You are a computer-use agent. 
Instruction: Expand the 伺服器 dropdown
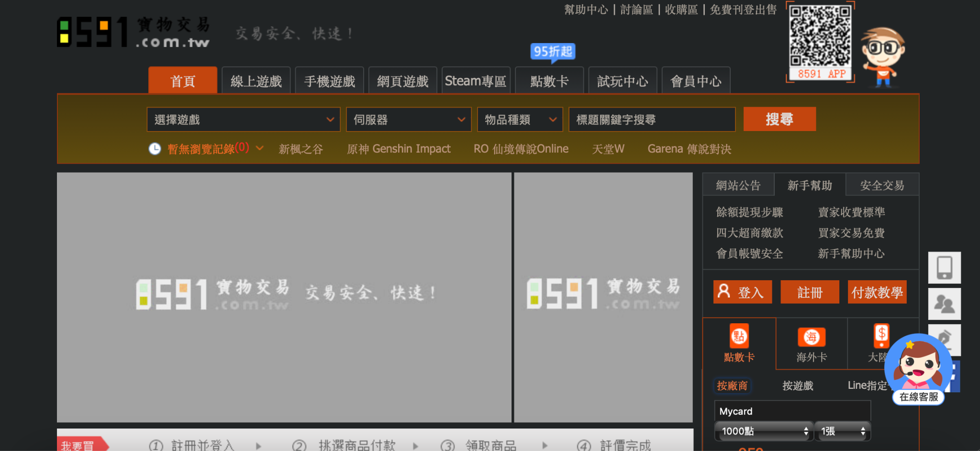[409, 120]
